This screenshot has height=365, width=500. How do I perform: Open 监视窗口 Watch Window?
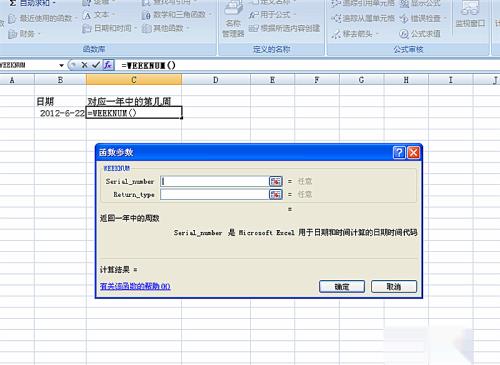click(x=470, y=15)
